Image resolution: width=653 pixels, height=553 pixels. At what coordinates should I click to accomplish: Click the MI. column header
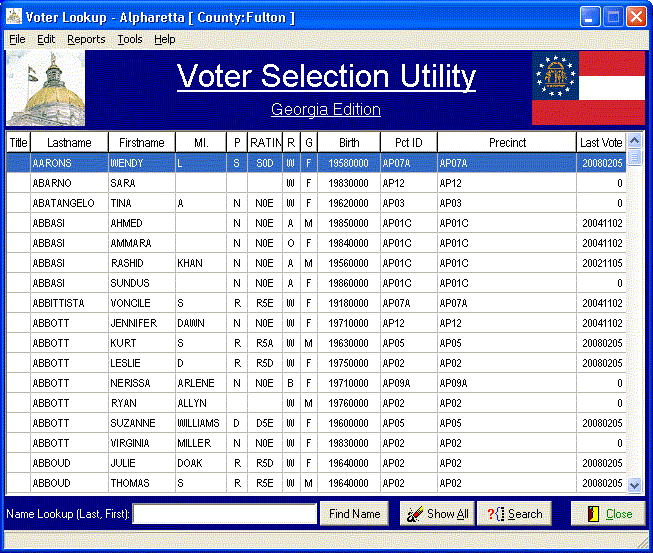pyautogui.click(x=201, y=143)
